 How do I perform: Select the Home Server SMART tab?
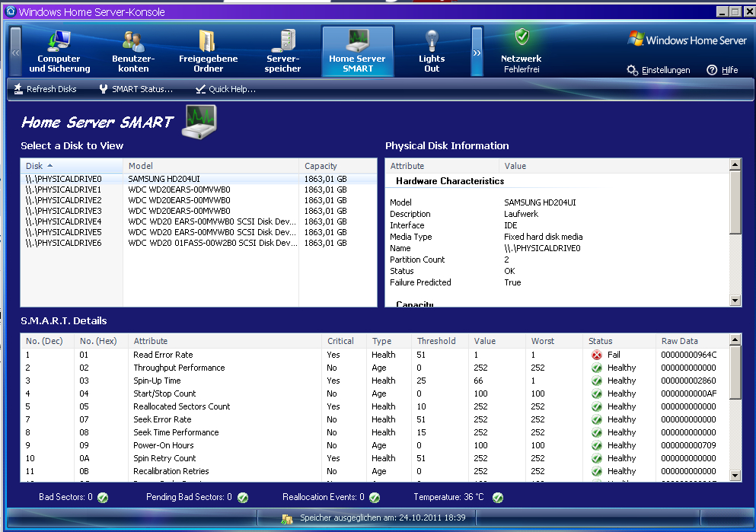pos(357,51)
